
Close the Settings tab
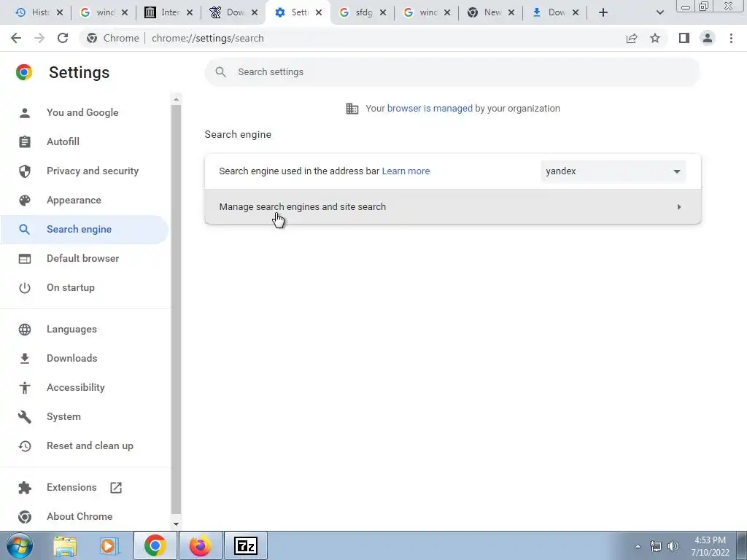pyautogui.click(x=319, y=13)
